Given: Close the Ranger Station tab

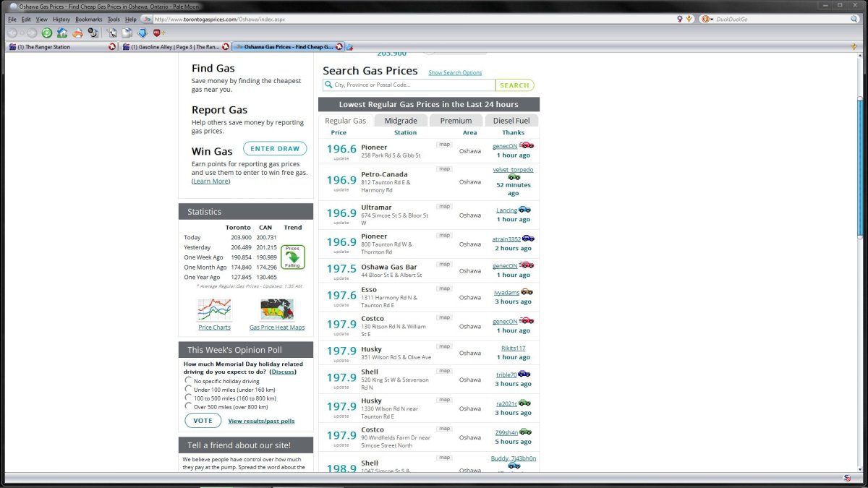Looking at the screenshot, I should pos(111,47).
